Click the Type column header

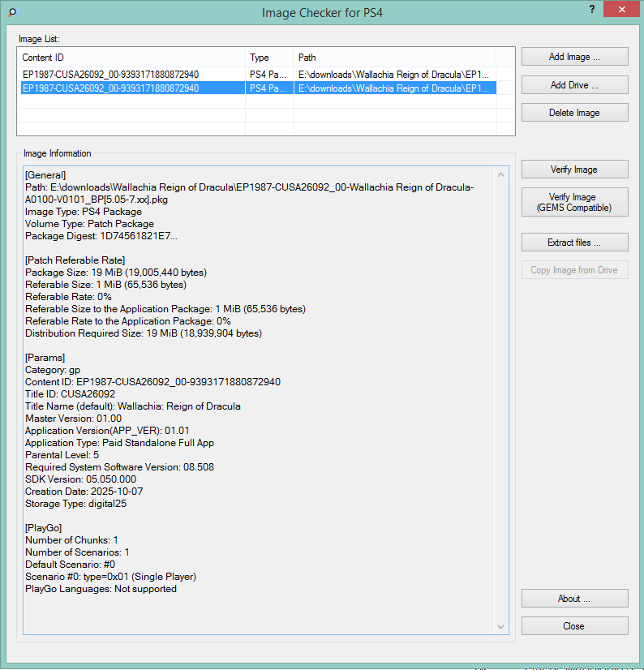pyautogui.click(x=268, y=58)
